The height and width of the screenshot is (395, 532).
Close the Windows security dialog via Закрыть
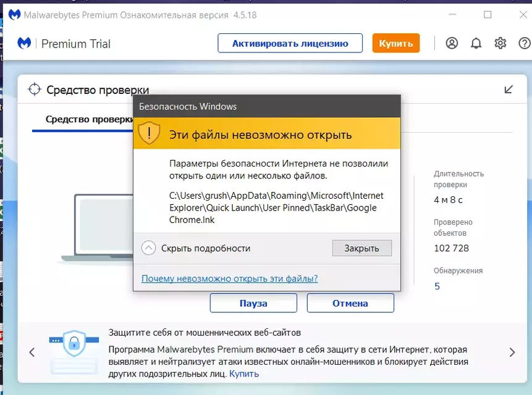coord(361,248)
